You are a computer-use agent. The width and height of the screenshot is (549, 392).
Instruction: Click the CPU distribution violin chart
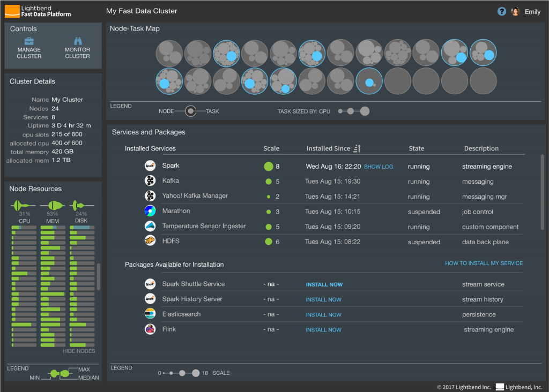(x=24, y=206)
